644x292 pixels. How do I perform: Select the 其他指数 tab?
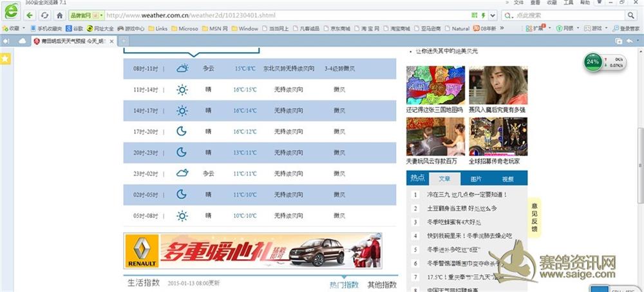382,284
